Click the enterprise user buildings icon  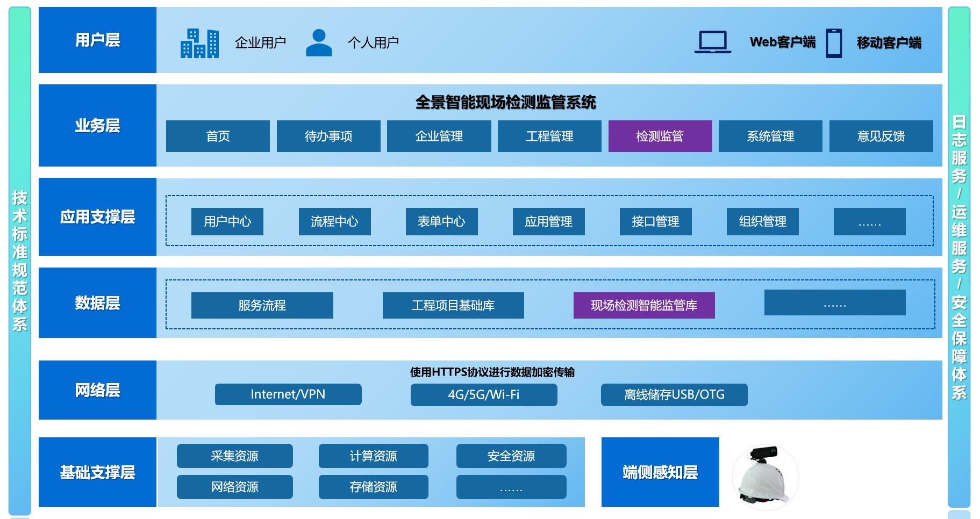(x=199, y=43)
